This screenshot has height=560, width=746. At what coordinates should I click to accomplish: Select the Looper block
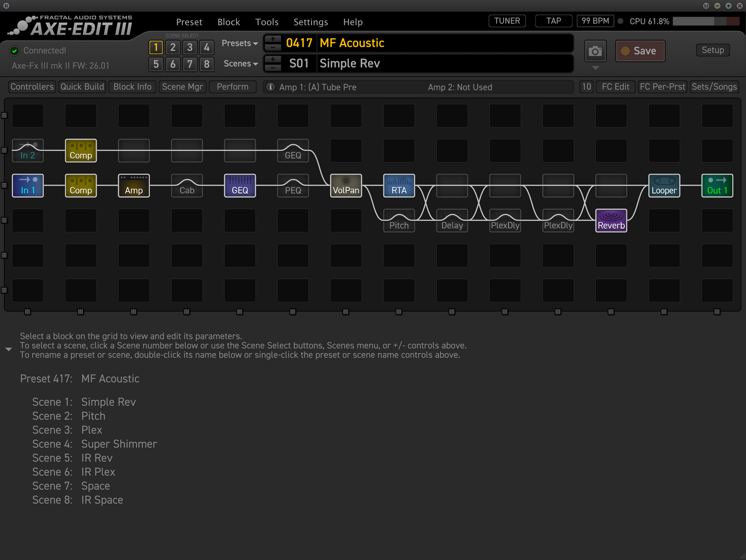pyautogui.click(x=664, y=186)
